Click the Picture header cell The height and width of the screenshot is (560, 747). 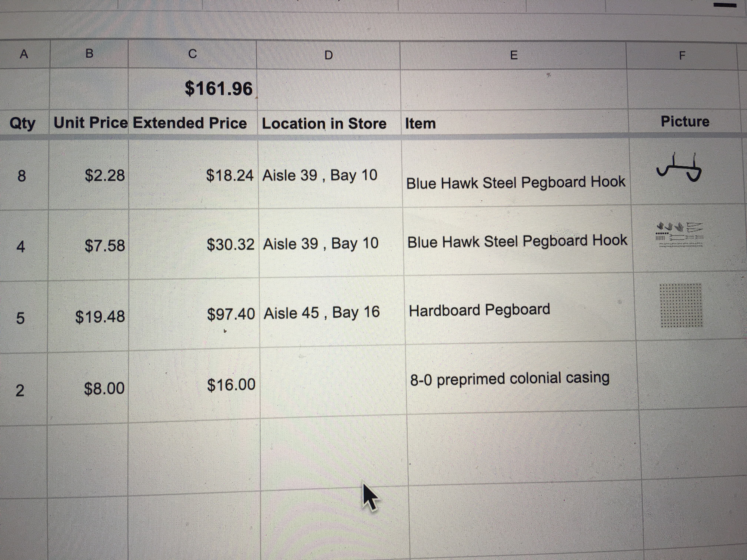point(685,121)
